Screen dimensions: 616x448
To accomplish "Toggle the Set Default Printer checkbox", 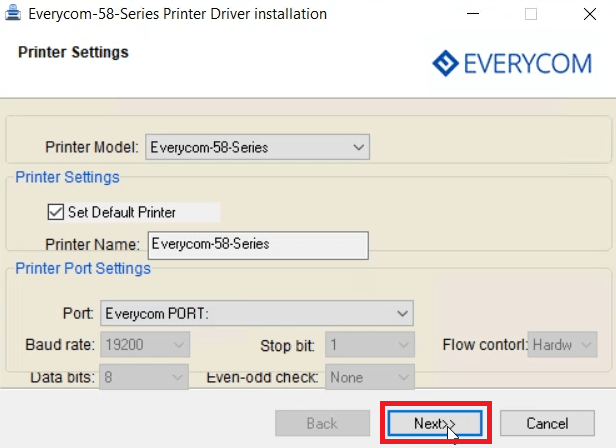I will click(x=55, y=212).
